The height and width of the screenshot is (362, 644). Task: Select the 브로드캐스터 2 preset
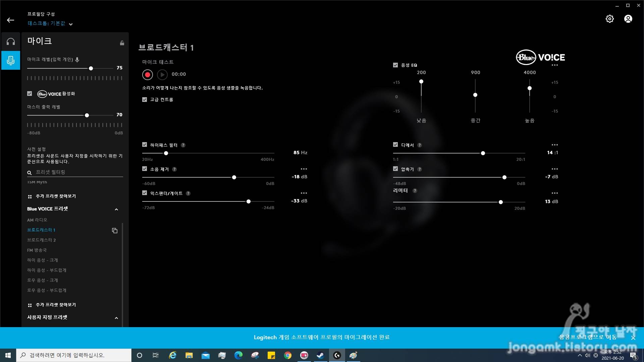point(42,240)
